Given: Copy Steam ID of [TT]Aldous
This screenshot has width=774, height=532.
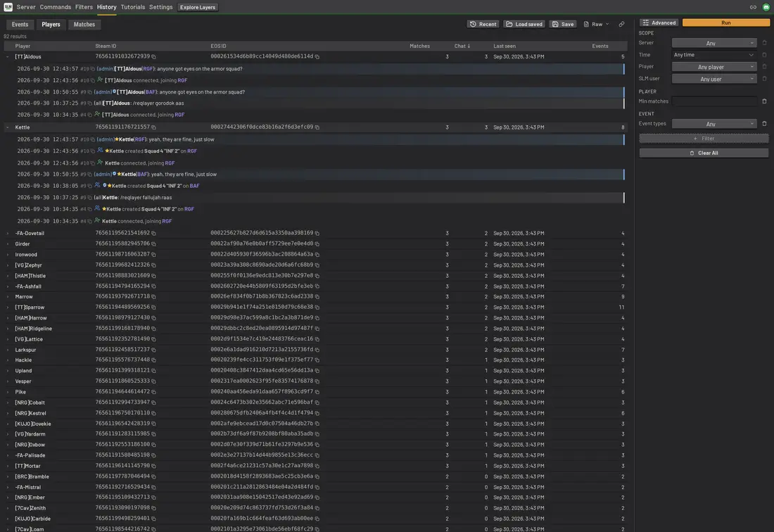Looking at the screenshot, I should (x=153, y=57).
